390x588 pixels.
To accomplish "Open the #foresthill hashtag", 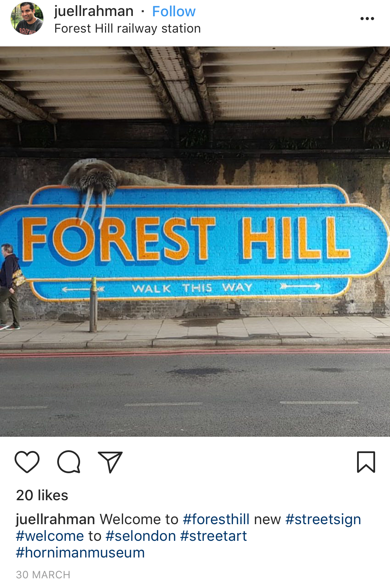I will pyautogui.click(x=216, y=519).
